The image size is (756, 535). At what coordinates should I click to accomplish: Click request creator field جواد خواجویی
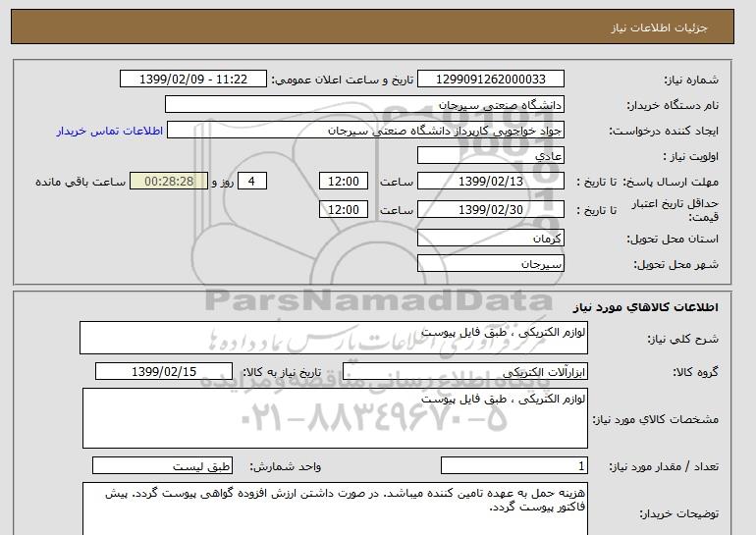coord(365,131)
